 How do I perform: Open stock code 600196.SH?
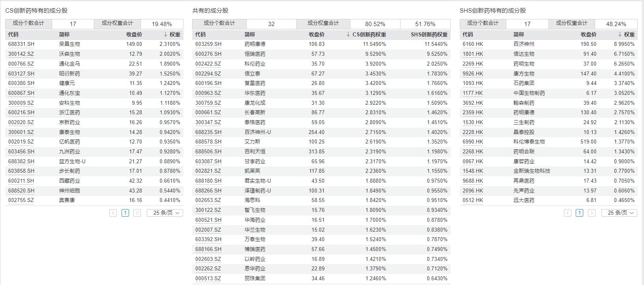pos(208,83)
